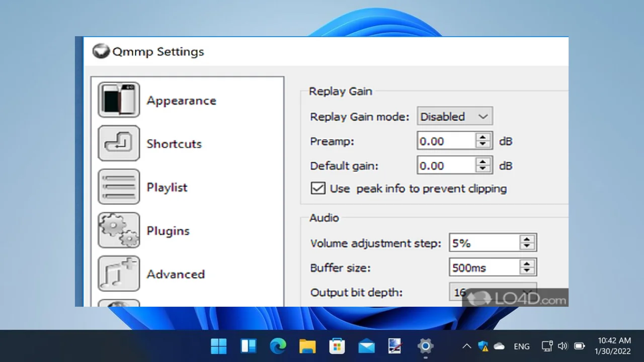
Task: Click the Playlist settings icon
Action: click(x=119, y=187)
